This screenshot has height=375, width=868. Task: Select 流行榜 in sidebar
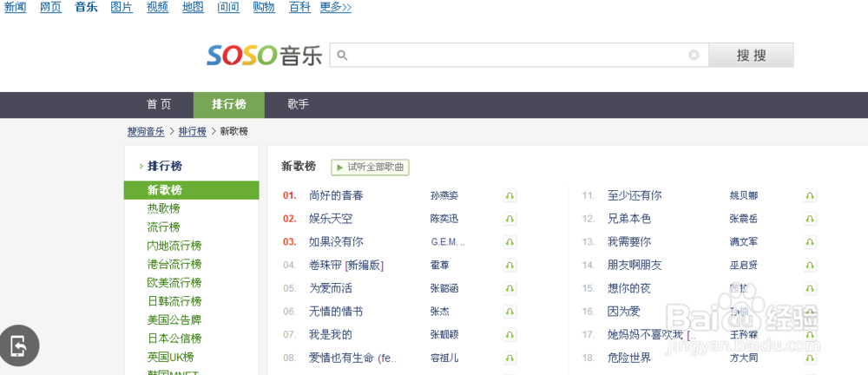[163, 227]
